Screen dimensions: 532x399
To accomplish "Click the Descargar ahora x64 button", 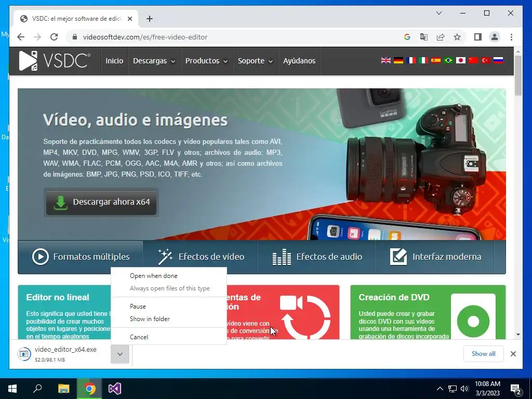I will click(x=101, y=202).
